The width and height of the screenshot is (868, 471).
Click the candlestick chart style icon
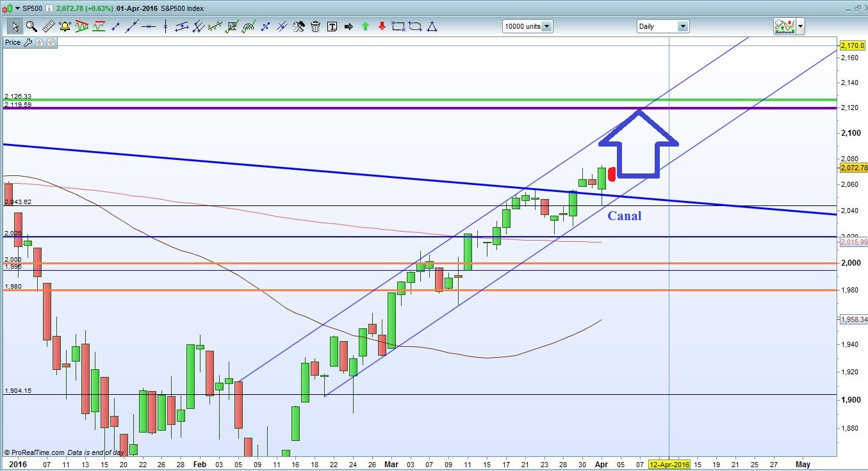tap(8, 8)
